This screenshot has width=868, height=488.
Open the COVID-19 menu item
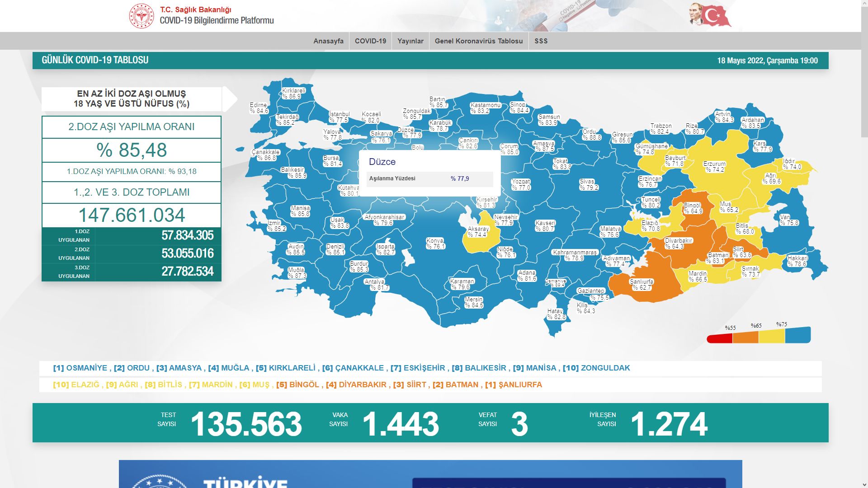[370, 41]
